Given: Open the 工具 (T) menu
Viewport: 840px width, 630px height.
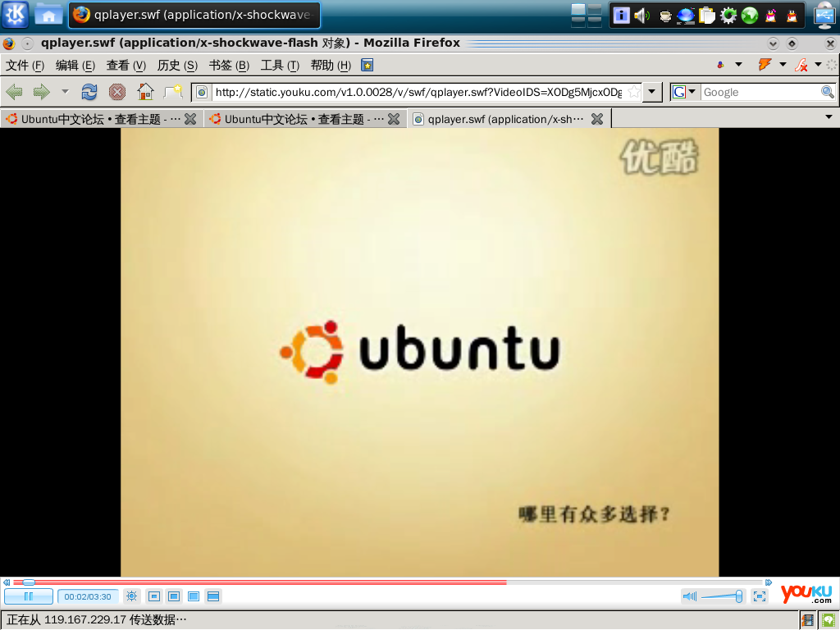Looking at the screenshot, I should [x=281, y=66].
